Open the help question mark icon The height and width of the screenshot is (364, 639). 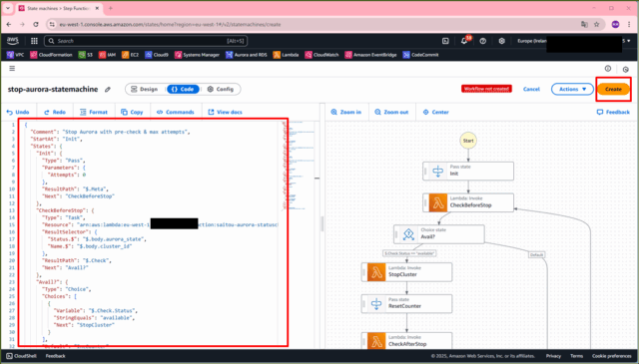tap(483, 41)
